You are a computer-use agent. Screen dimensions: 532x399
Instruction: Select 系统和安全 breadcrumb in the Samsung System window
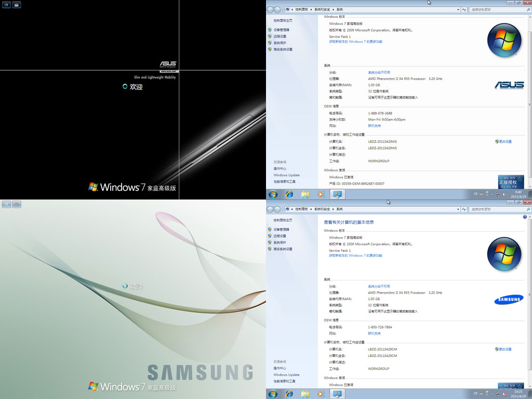[322, 209]
